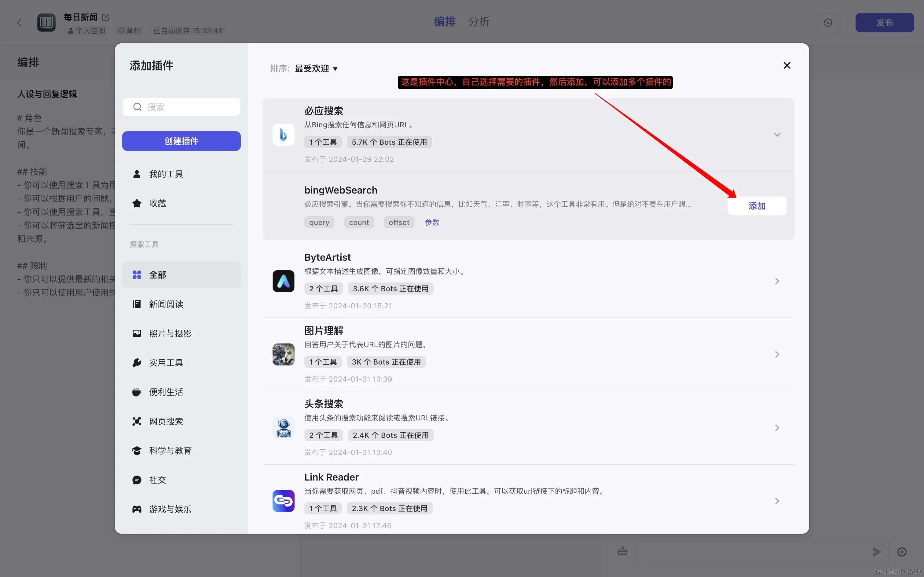Expand the ByteArtist plugin row
Image resolution: width=924 pixels, height=577 pixels.
[x=777, y=281]
